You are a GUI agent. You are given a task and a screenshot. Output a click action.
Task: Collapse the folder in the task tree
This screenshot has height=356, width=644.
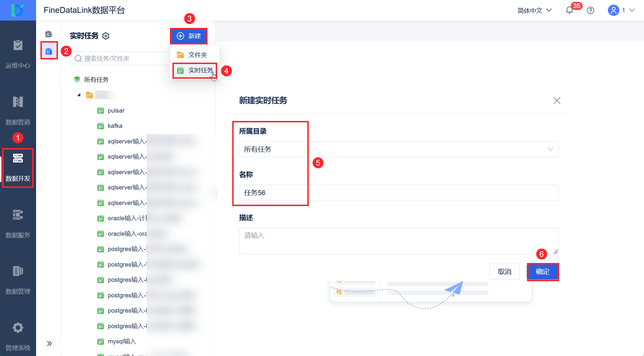coord(79,95)
